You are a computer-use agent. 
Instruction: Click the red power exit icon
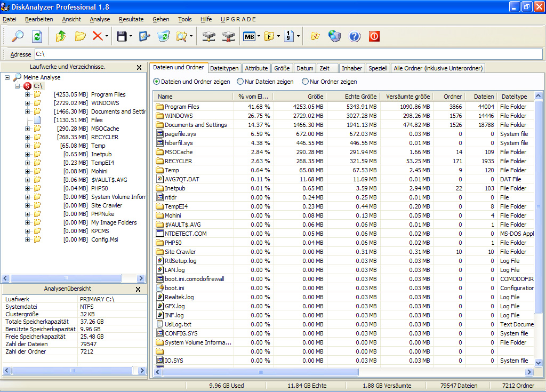coord(374,36)
